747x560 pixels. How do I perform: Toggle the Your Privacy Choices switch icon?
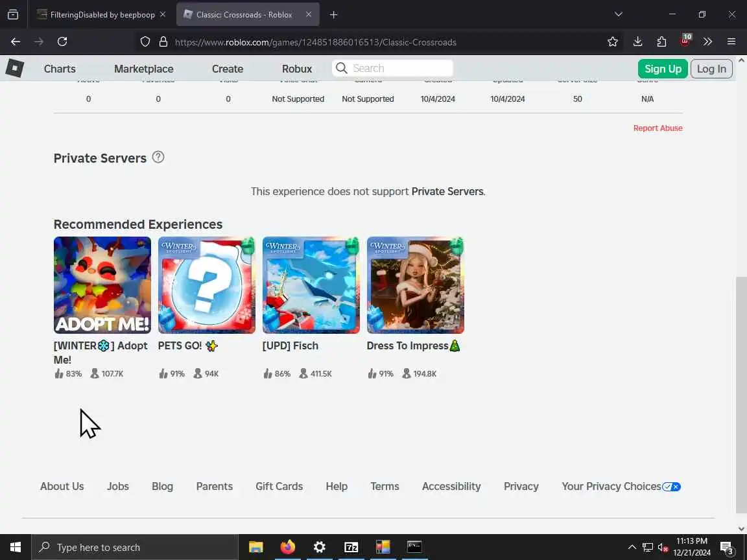(x=671, y=487)
